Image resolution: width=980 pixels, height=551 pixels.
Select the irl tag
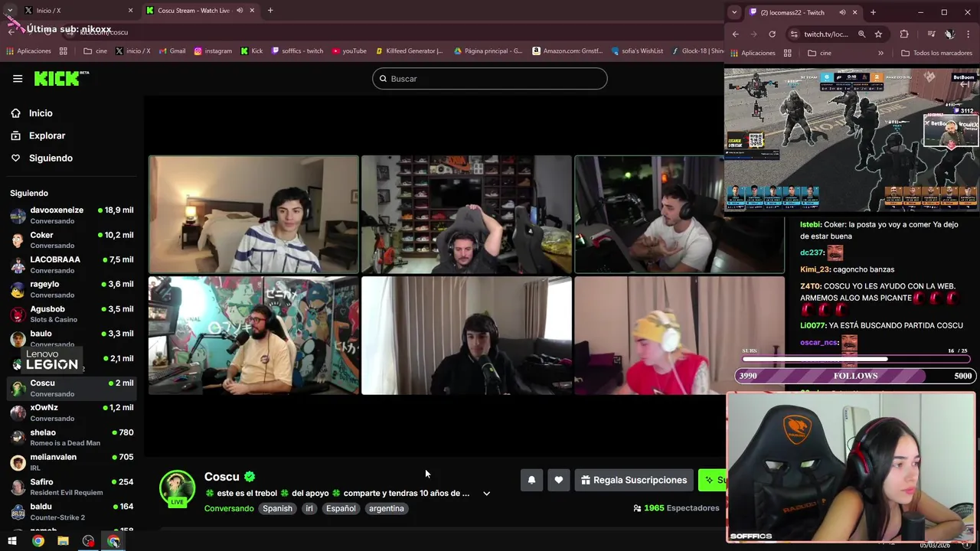coord(309,508)
